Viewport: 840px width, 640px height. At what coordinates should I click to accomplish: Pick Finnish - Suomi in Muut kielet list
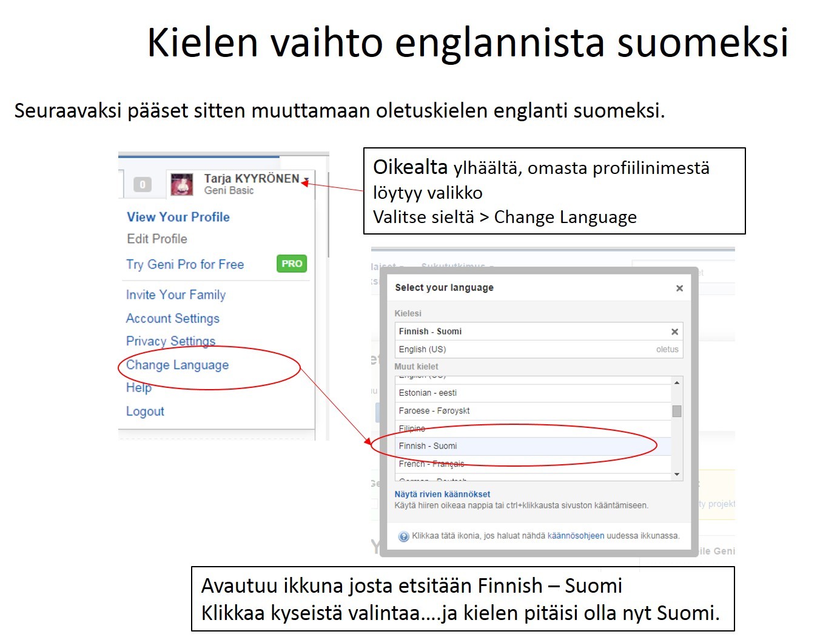428,446
